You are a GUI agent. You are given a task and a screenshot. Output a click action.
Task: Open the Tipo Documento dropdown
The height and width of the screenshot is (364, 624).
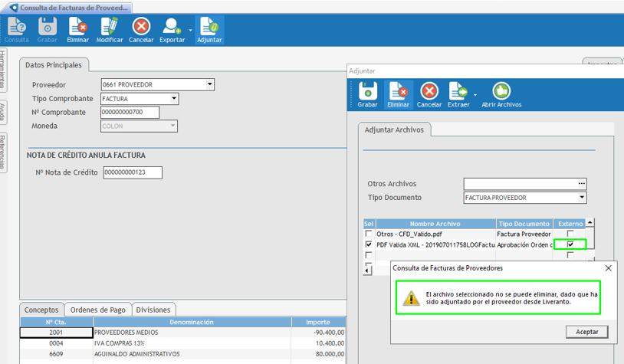coord(582,197)
